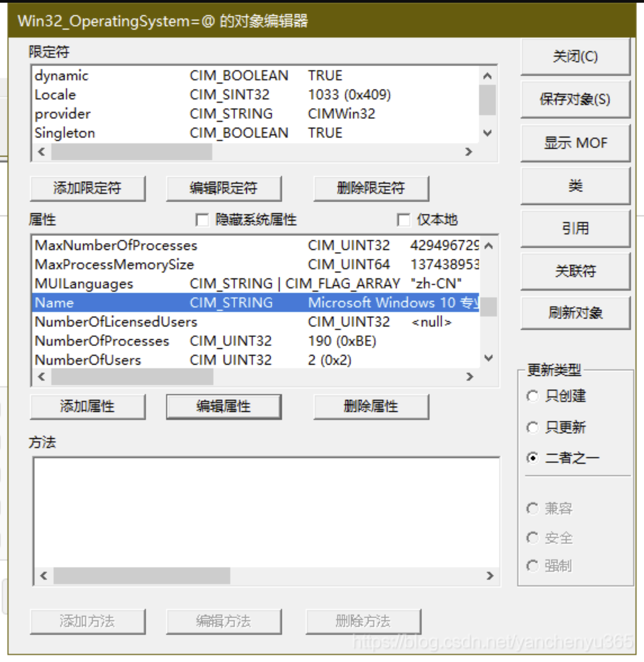Viewport: 644px width, 662px height.
Task: Select the 只创建 update type
Action: pyautogui.click(x=533, y=396)
